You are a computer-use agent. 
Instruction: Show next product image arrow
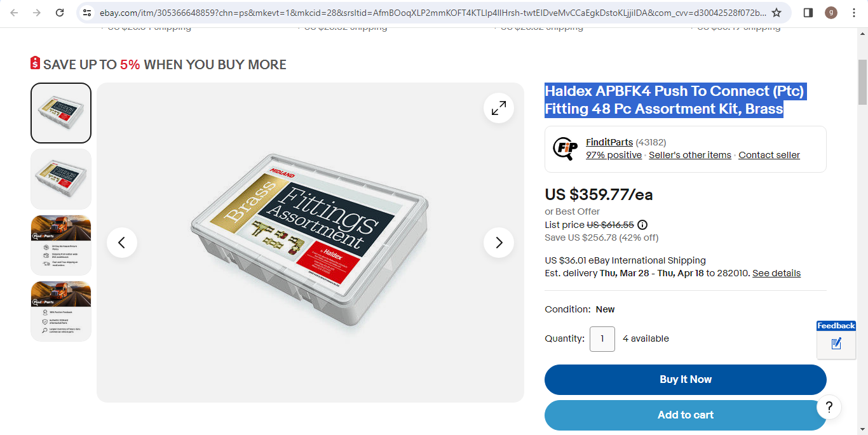(499, 243)
